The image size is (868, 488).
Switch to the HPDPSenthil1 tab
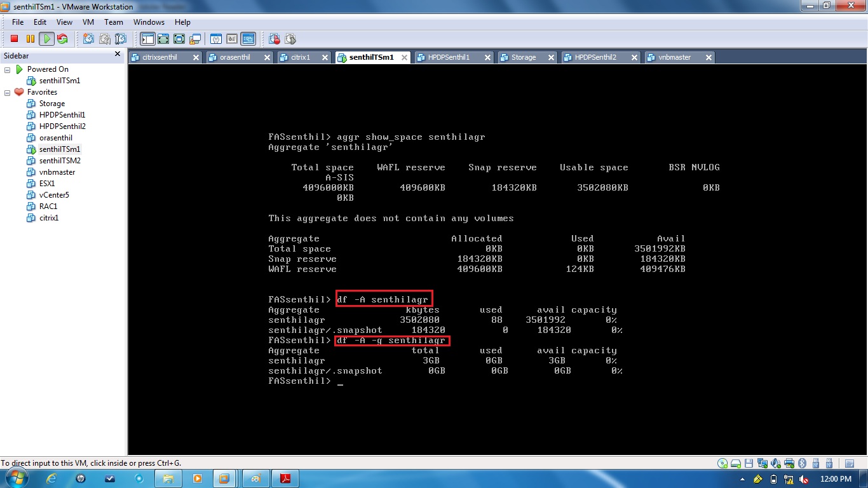click(x=452, y=57)
